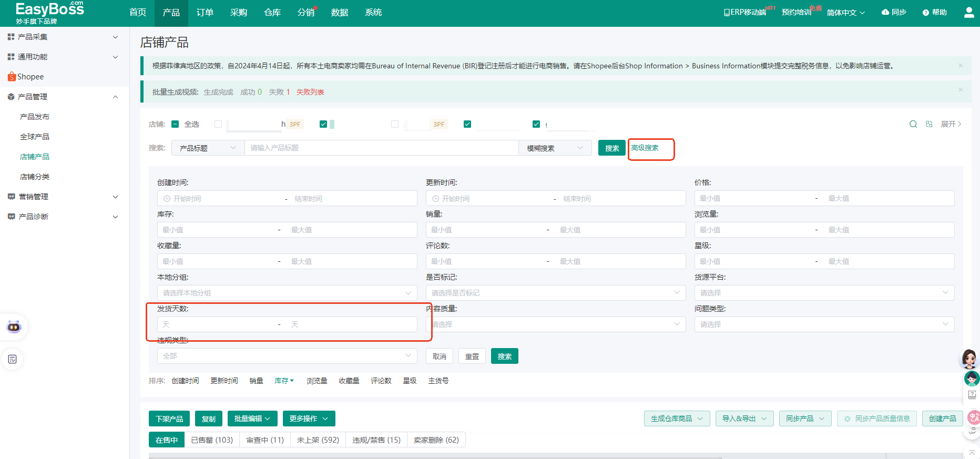Check the second unchecked store with 3PF tag
The width and height of the screenshot is (980, 459).
coord(395,124)
